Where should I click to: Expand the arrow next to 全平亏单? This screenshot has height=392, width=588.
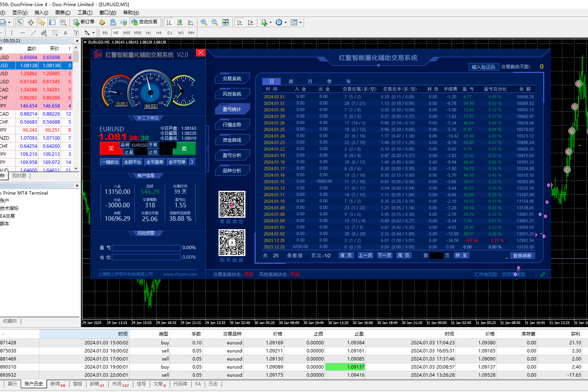click(x=192, y=162)
